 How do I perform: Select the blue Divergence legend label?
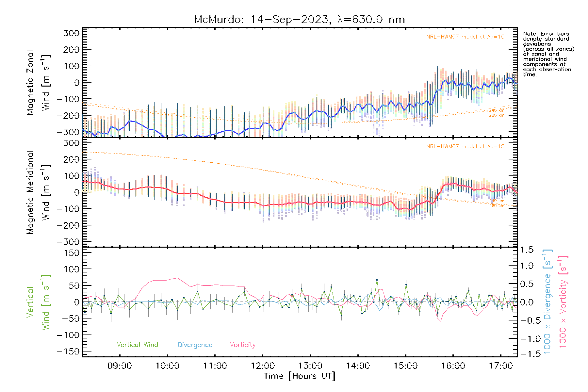[x=195, y=345]
